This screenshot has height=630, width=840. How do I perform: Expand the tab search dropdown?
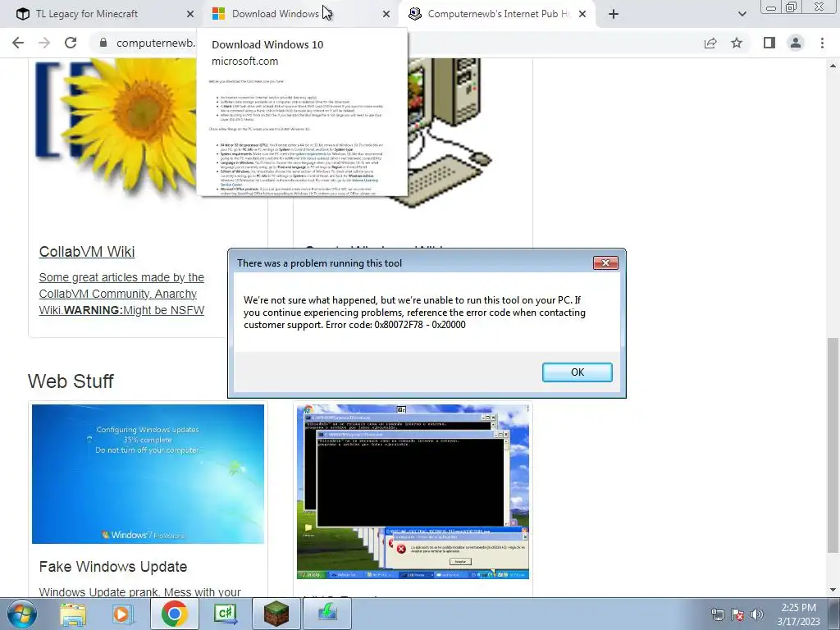click(742, 15)
